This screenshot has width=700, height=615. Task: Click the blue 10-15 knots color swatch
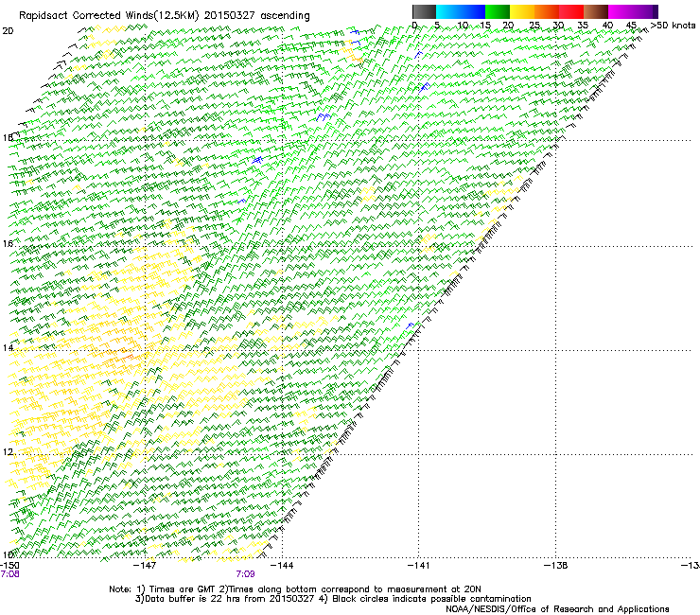473,11
